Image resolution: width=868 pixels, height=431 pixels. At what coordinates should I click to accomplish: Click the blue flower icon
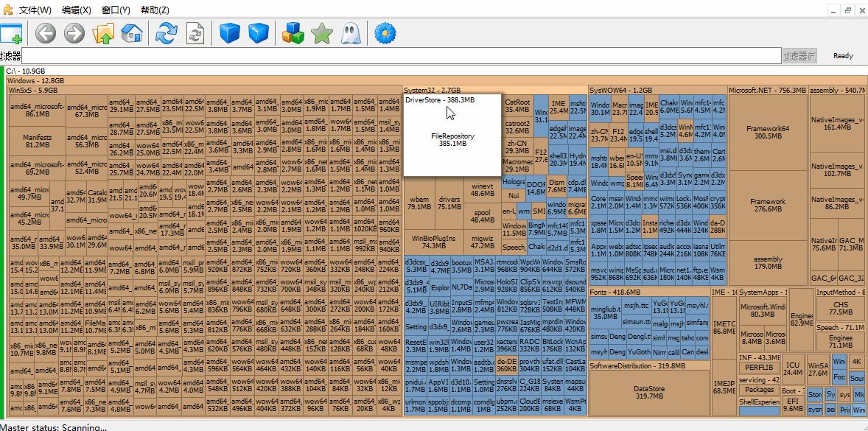[385, 33]
